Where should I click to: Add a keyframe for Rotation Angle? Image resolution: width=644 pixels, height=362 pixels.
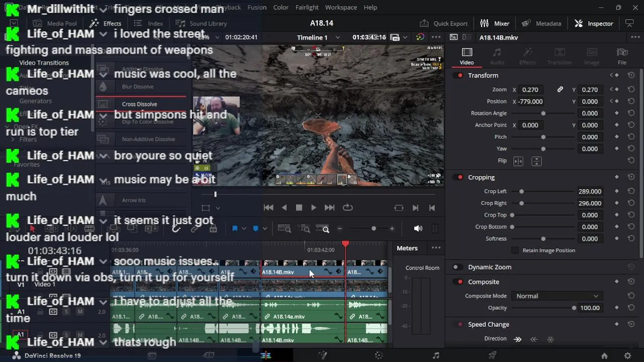click(617, 113)
